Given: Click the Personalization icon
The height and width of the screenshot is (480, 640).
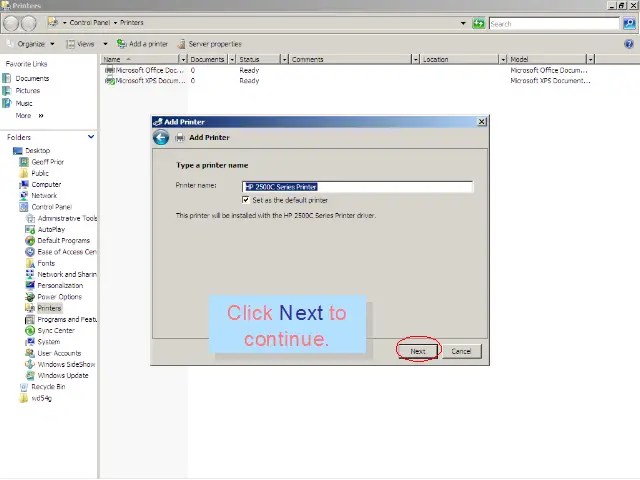Looking at the screenshot, I should pyautogui.click(x=30, y=285).
